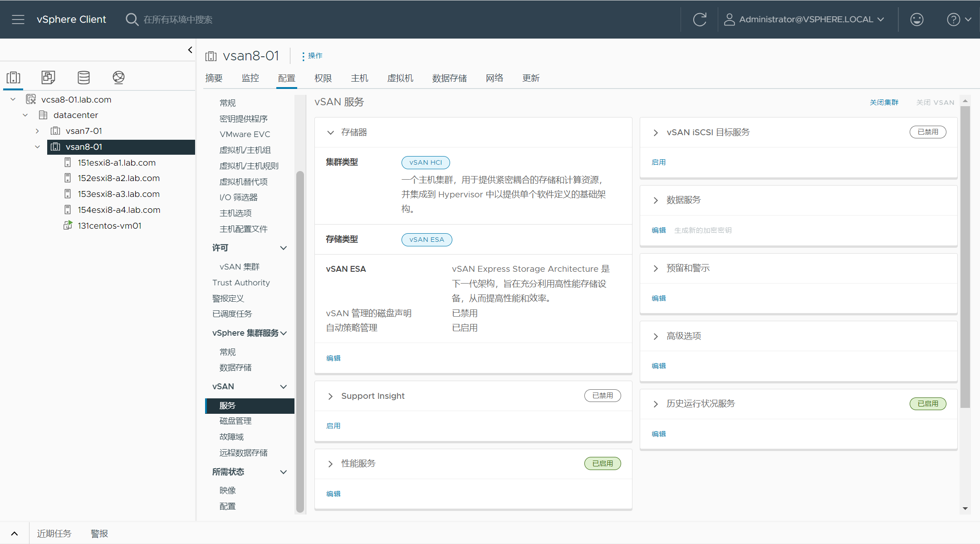Click the global search magnifier icon
Viewport: 980px width, 544px height.
pyautogui.click(x=132, y=20)
